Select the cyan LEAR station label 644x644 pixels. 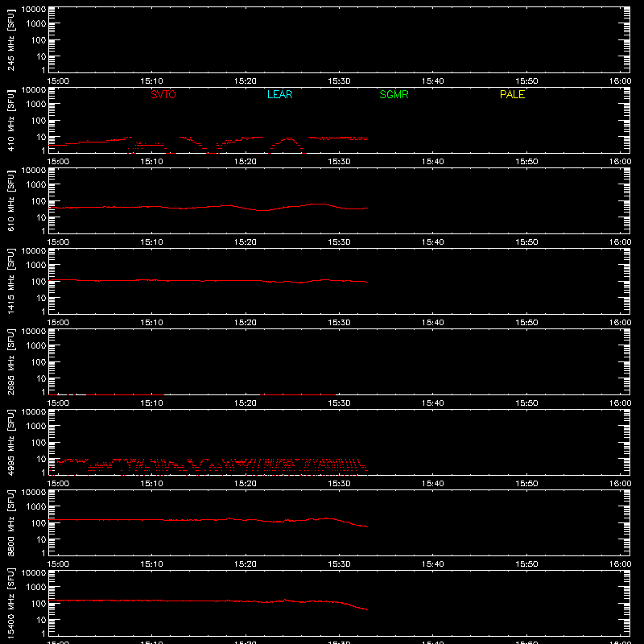(x=279, y=94)
